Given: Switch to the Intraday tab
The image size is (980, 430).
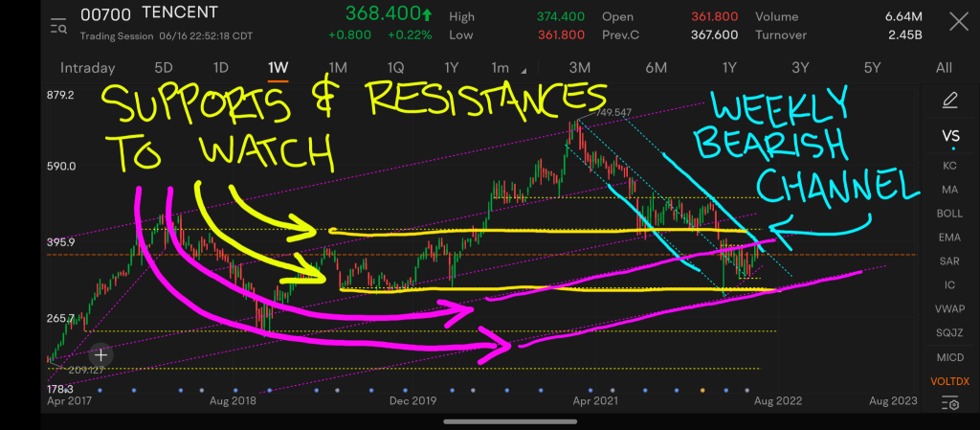Looking at the screenshot, I should pyautogui.click(x=87, y=67).
